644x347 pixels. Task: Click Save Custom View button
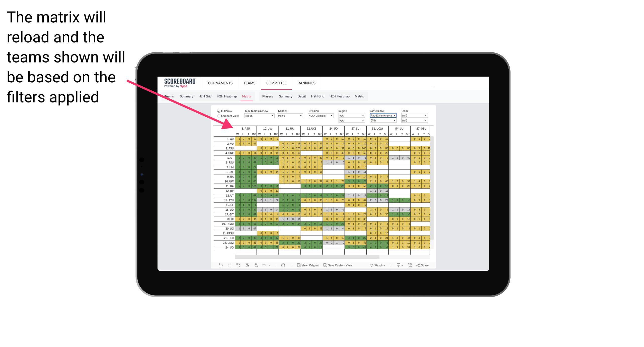[341, 267]
